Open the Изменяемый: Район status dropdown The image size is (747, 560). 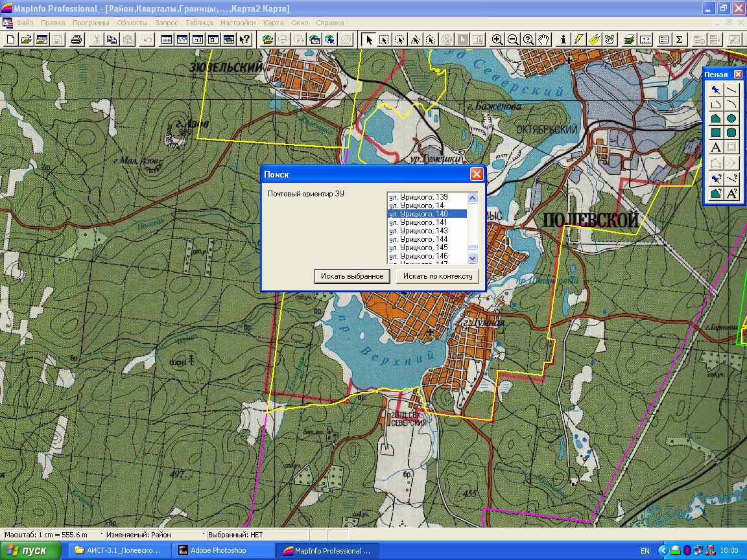(156, 535)
